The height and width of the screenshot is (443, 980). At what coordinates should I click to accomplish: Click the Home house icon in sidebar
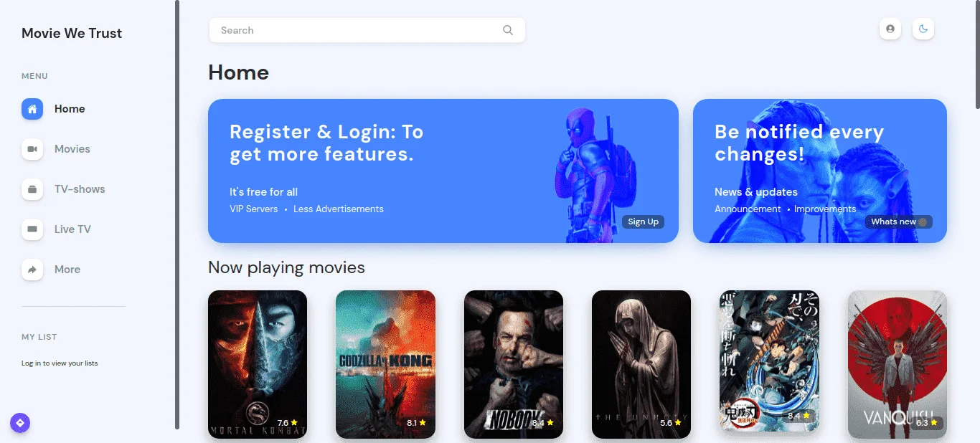pos(32,109)
